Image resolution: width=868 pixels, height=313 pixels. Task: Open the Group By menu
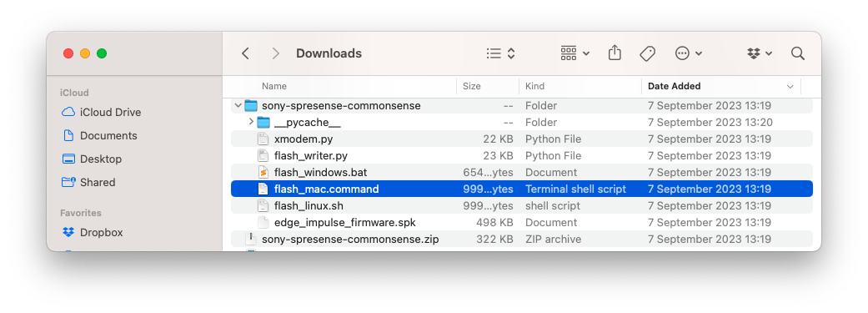click(x=575, y=53)
